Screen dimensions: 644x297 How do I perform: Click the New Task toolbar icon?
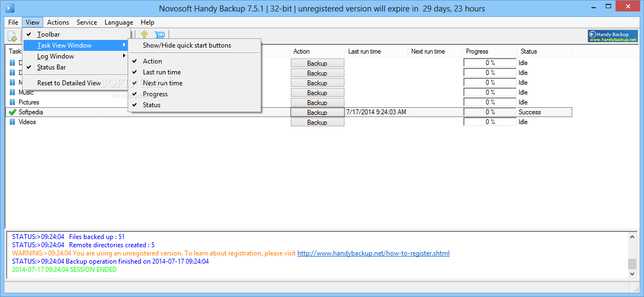(13, 36)
